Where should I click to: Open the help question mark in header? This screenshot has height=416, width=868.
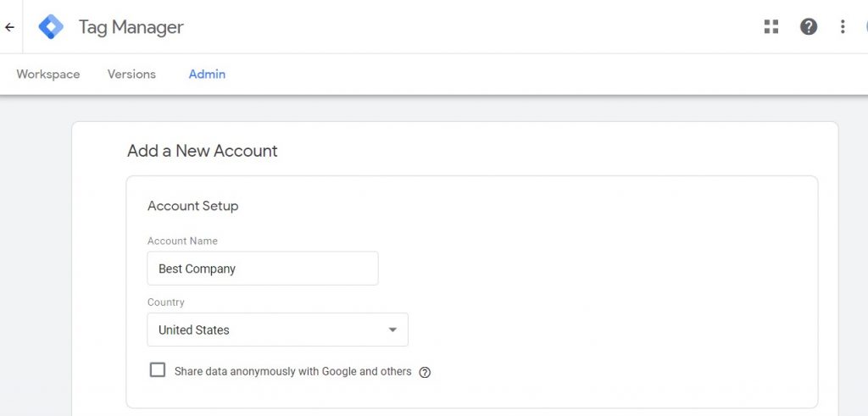point(809,26)
